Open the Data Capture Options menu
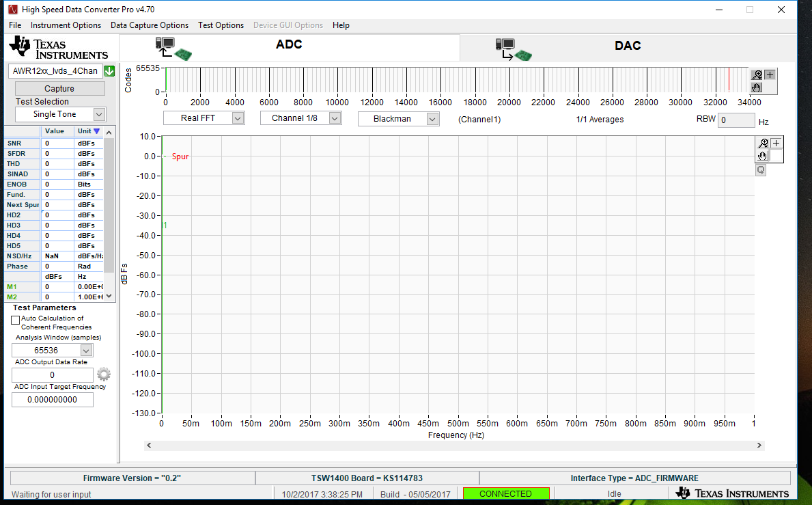The image size is (812, 505). (149, 25)
